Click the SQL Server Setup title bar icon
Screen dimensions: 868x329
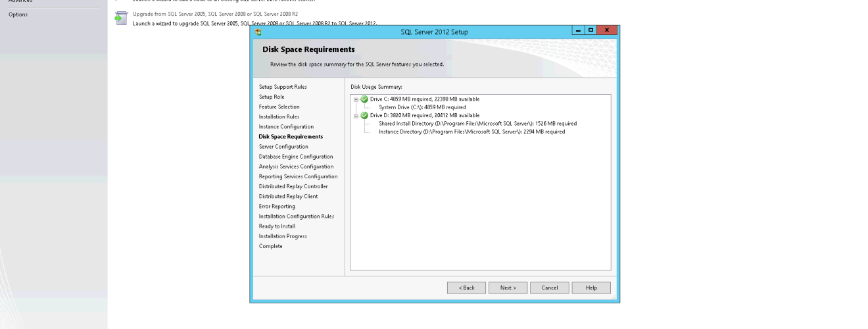(x=258, y=32)
